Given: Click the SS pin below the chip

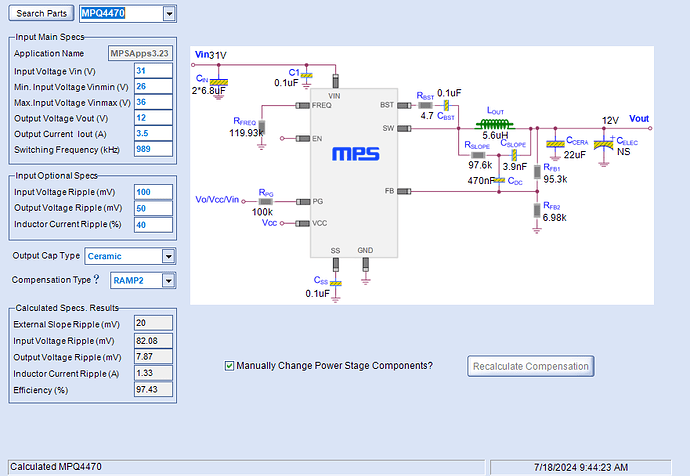Looking at the screenshot, I should [x=336, y=264].
